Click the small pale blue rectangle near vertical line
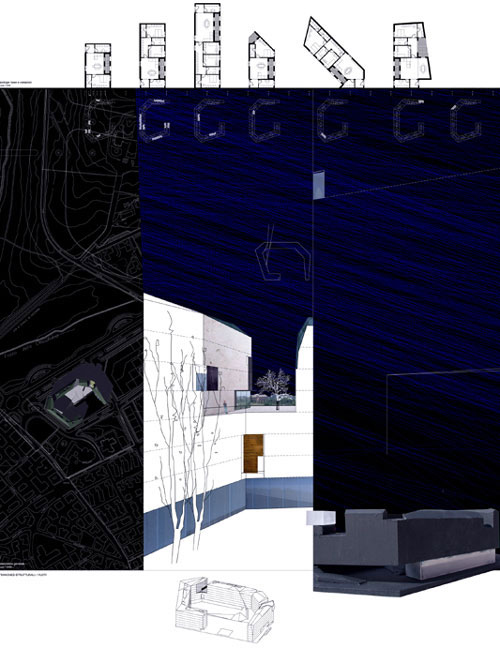Viewport: 500px width, 650px height. click(319, 185)
